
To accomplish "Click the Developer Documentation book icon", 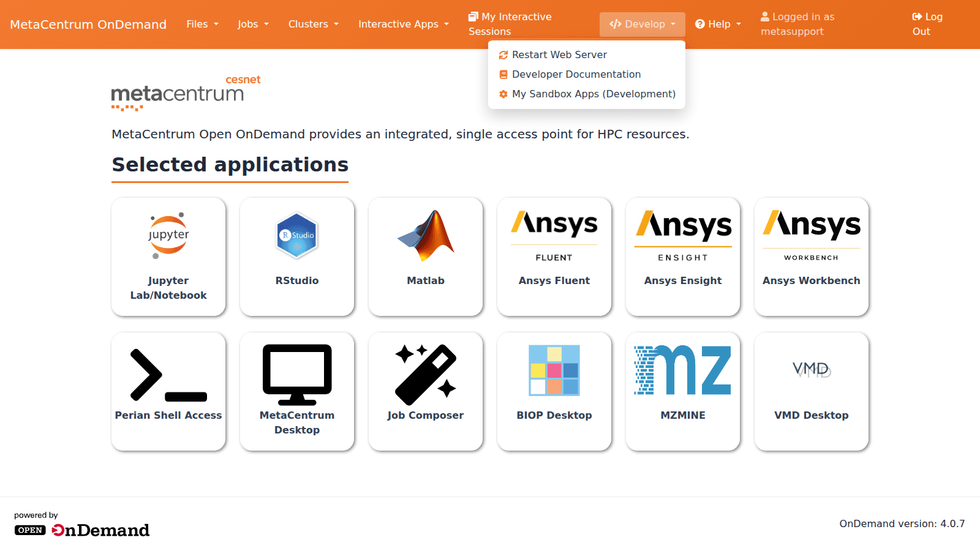I will 503,75.
